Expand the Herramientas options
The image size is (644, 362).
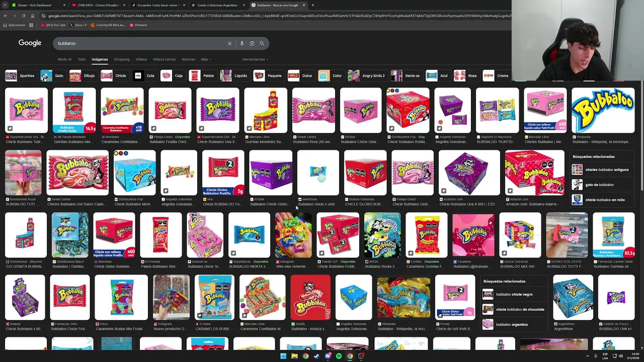pyautogui.click(x=255, y=59)
